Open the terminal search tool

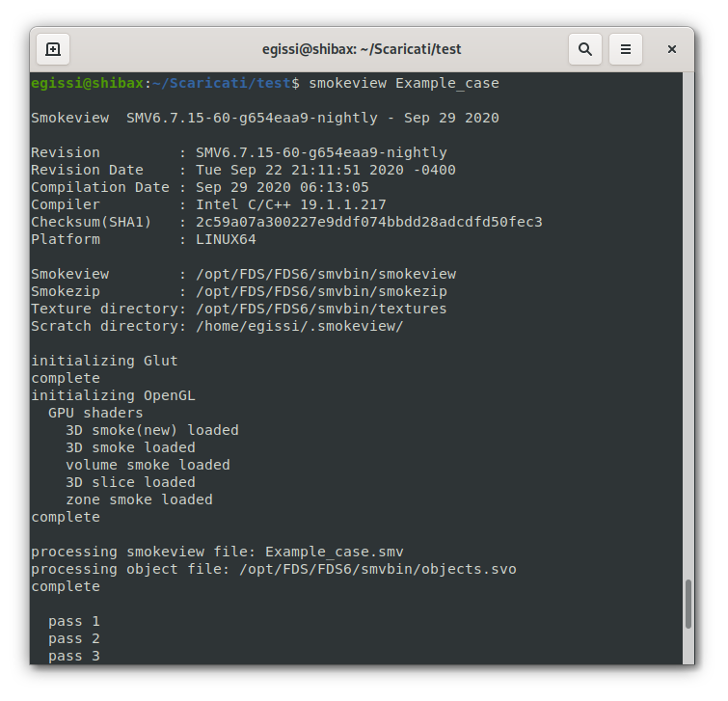pos(585,49)
